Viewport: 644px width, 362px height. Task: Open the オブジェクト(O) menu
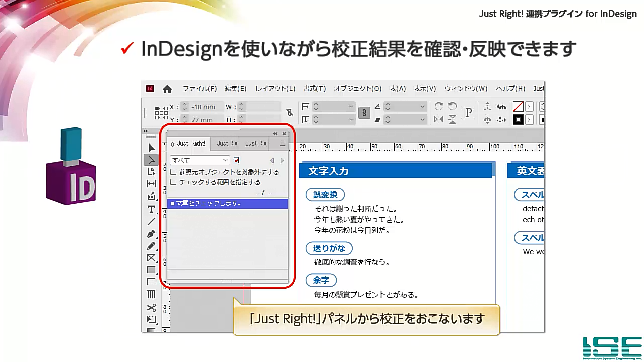pos(358,89)
